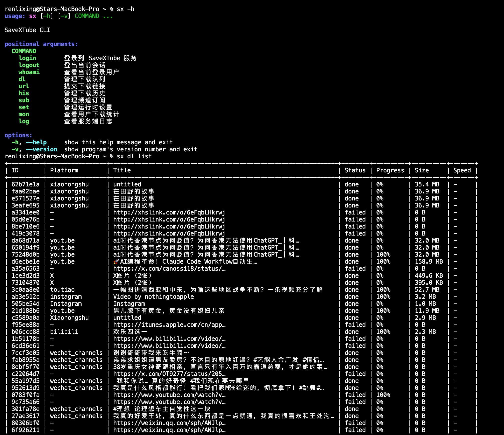Click the '2.3 MB' size value
This screenshot has height=435, width=504.
tap(425, 332)
